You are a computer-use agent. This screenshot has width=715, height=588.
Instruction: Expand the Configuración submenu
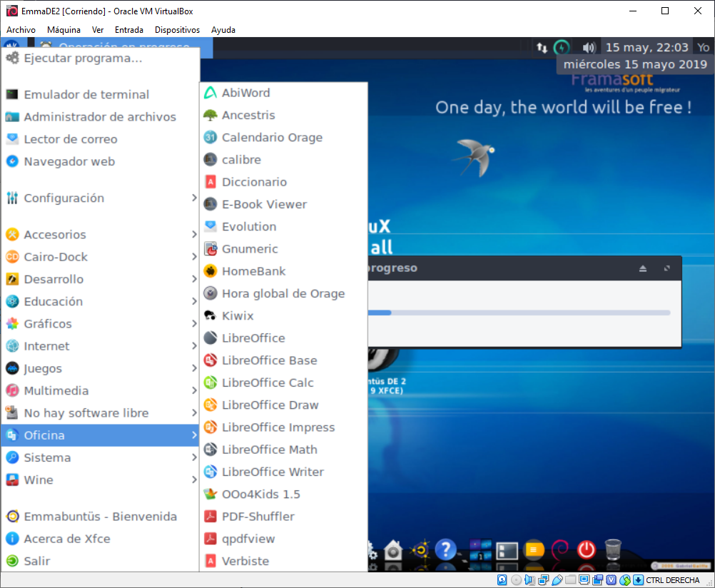64,198
